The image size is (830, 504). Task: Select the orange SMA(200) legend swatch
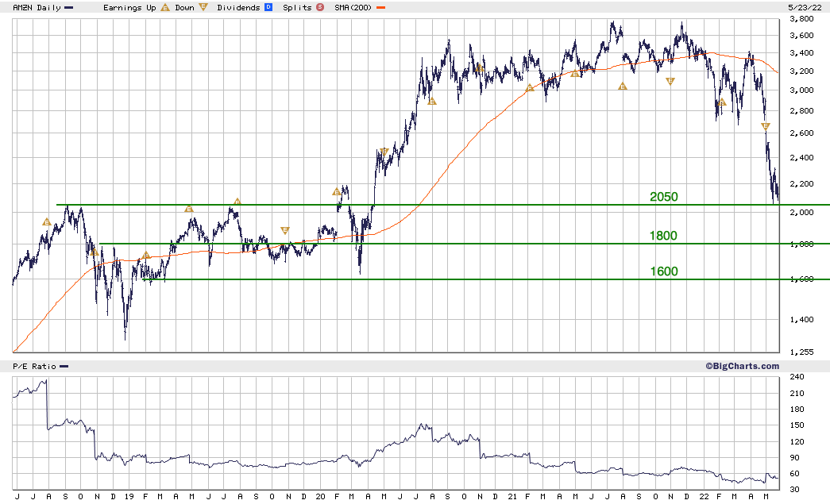point(380,8)
